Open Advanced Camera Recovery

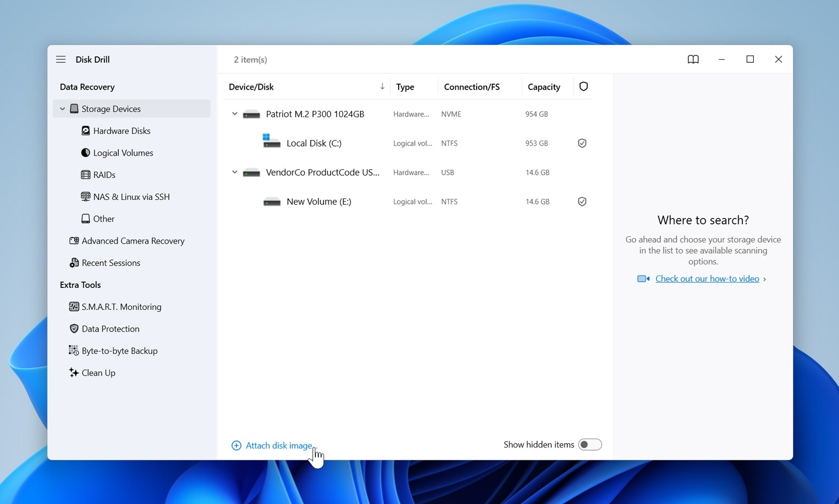coord(133,241)
